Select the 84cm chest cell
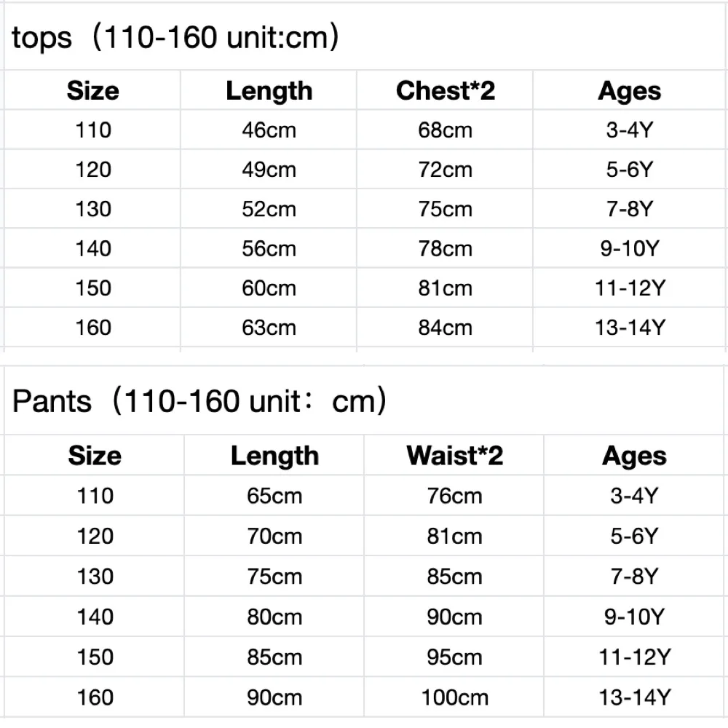The width and height of the screenshot is (728, 728). (x=445, y=327)
